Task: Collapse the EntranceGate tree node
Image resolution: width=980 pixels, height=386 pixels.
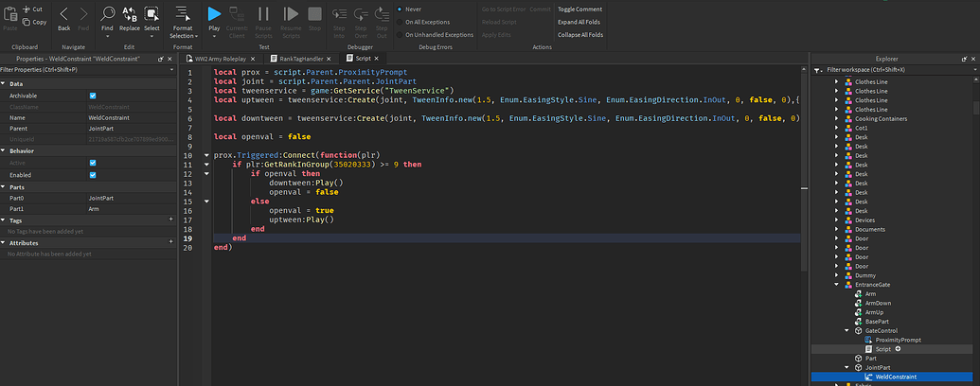Action: pyautogui.click(x=837, y=285)
